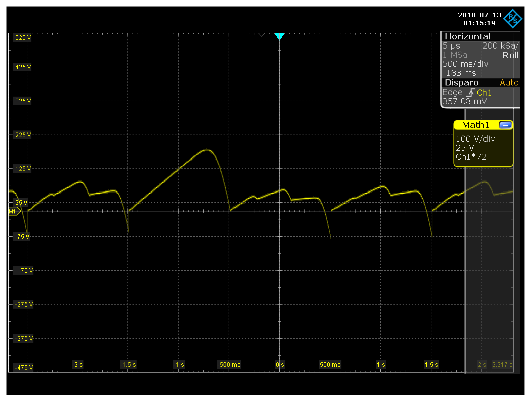Click the Math1 title label
532x403 pixels.
coord(476,125)
